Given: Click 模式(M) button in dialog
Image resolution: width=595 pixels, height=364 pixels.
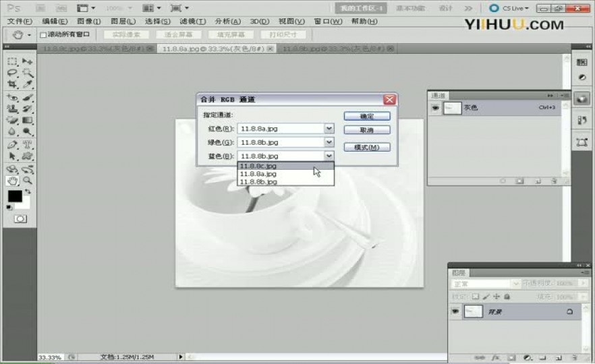Looking at the screenshot, I should point(367,147).
